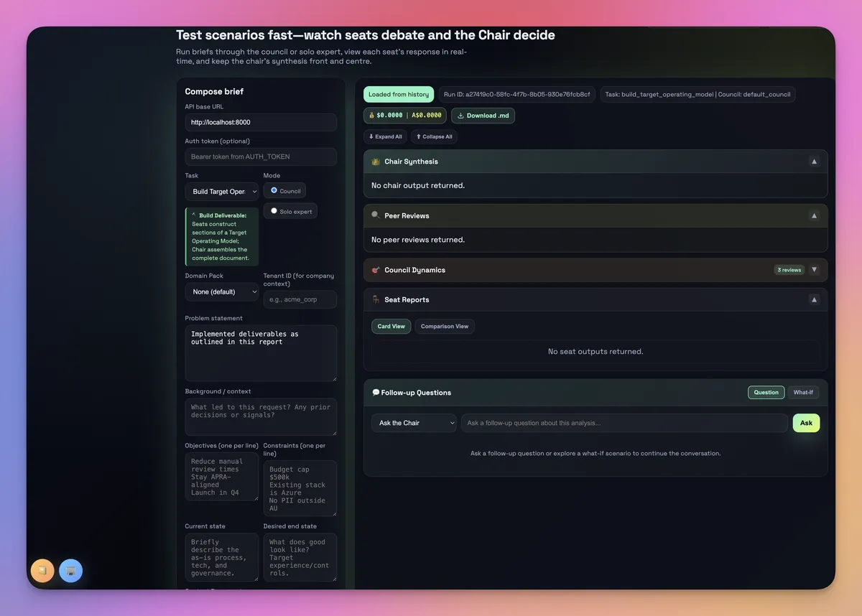
Task: Open the Ask the Chair dropdown
Action: (x=414, y=423)
